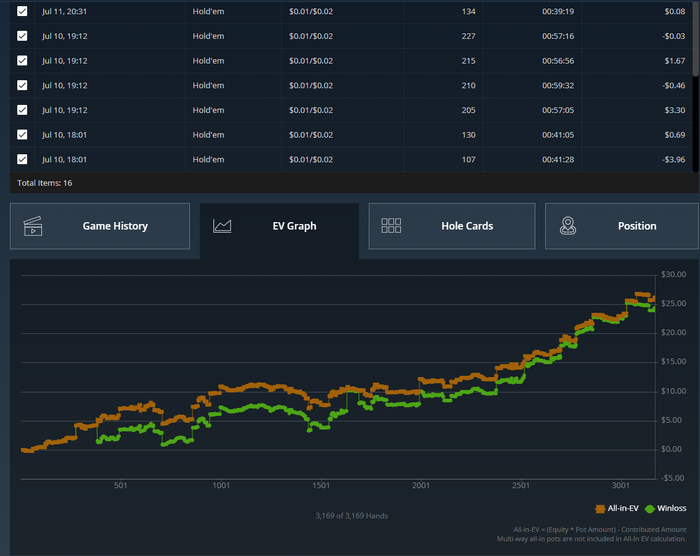Open the Position tab
700x556 pixels.
tap(621, 226)
